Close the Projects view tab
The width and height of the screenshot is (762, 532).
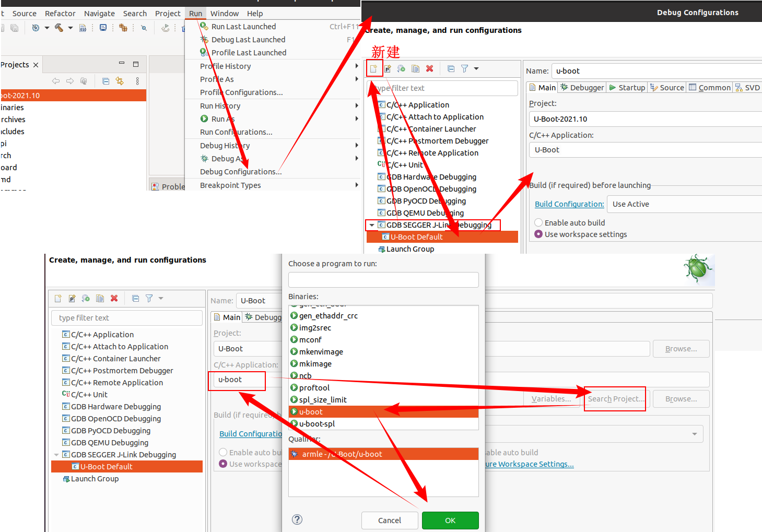coord(36,65)
